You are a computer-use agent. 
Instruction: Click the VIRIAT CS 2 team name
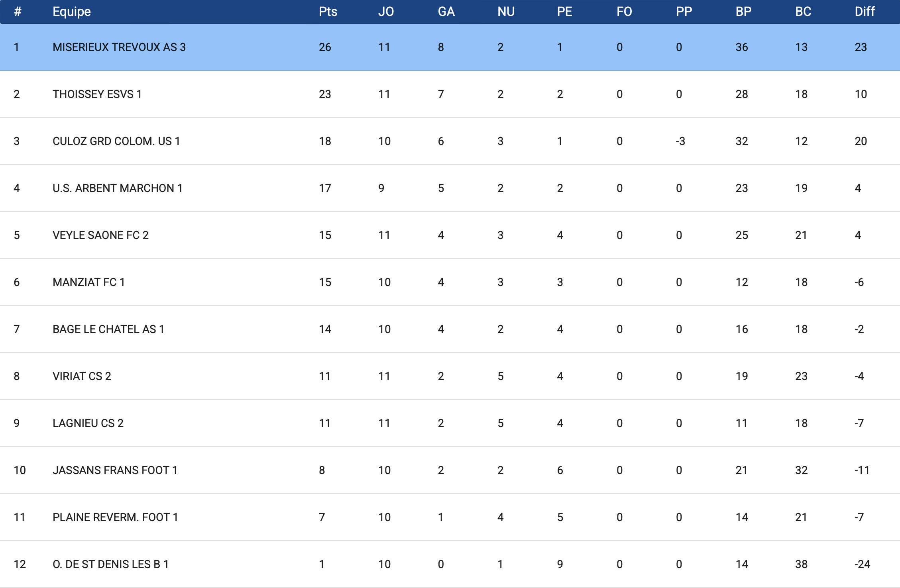tap(82, 376)
